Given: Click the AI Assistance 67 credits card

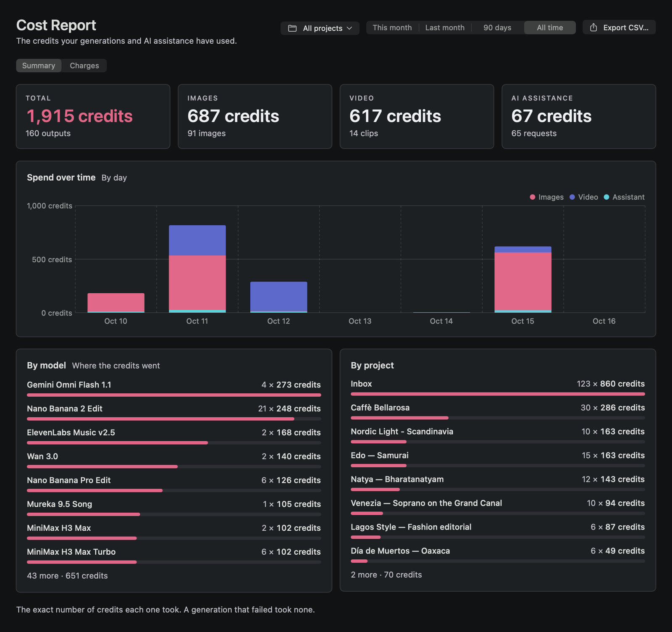Looking at the screenshot, I should (579, 116).
